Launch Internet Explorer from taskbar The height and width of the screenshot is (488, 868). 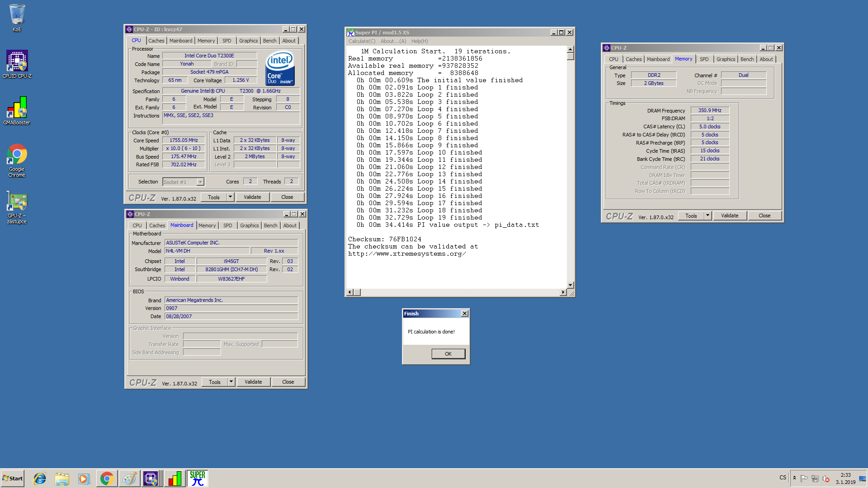pos(40,479)
